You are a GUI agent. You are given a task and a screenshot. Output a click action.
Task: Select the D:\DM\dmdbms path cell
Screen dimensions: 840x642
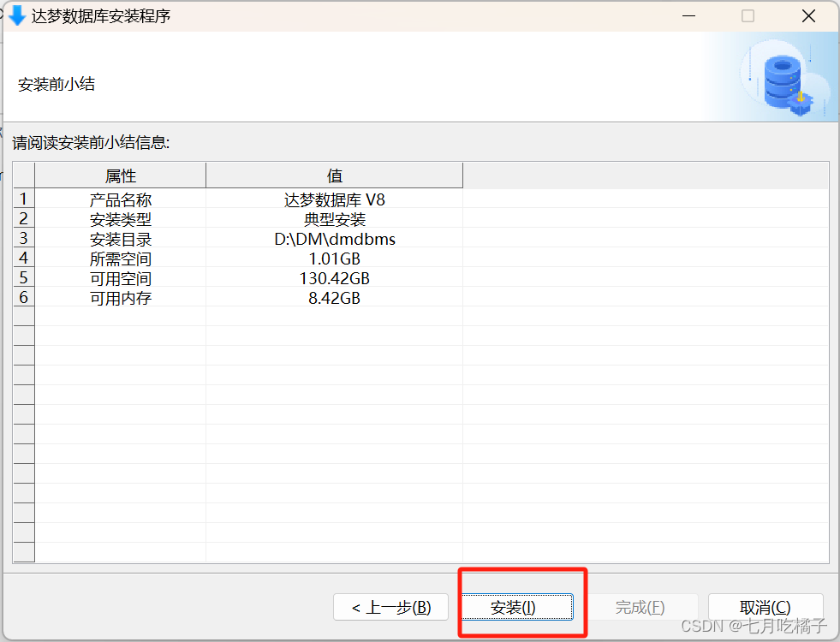coord(334,240)
